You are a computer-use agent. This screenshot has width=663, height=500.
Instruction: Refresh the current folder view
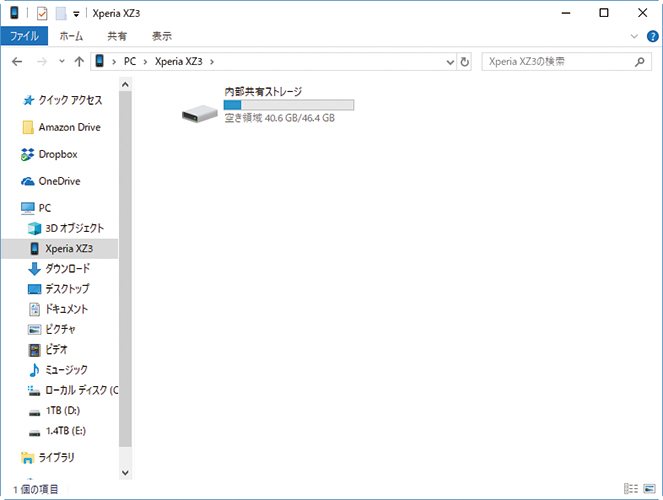point(465,62)
